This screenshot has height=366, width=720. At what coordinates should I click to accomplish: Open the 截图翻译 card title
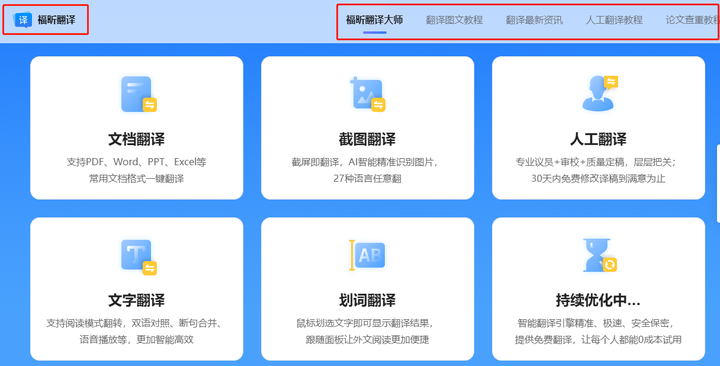pos(367,139)
